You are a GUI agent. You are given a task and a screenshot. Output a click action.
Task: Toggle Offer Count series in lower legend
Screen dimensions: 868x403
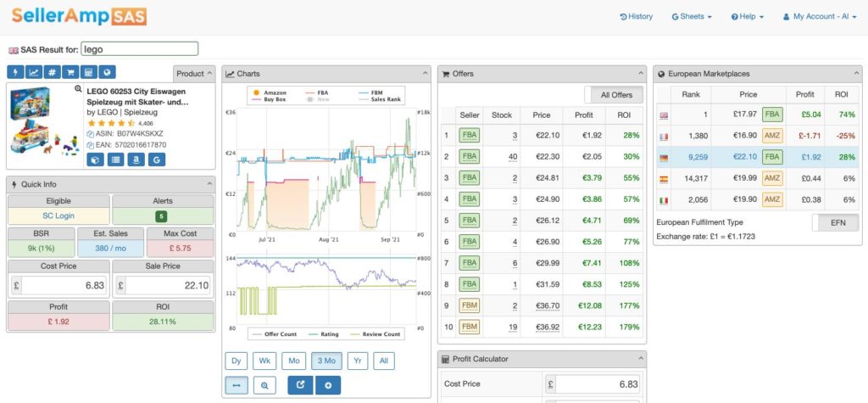click(x=274, y=334)
